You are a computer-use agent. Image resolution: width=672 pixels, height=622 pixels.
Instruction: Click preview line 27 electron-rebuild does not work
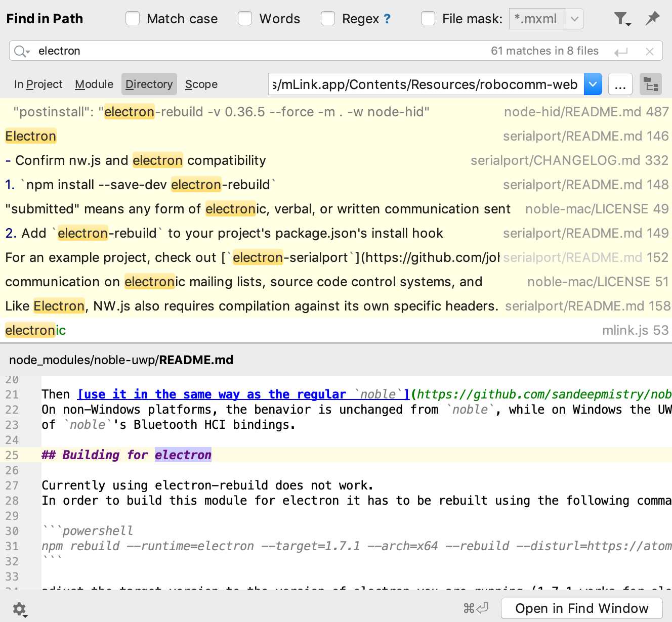[207, 485]
